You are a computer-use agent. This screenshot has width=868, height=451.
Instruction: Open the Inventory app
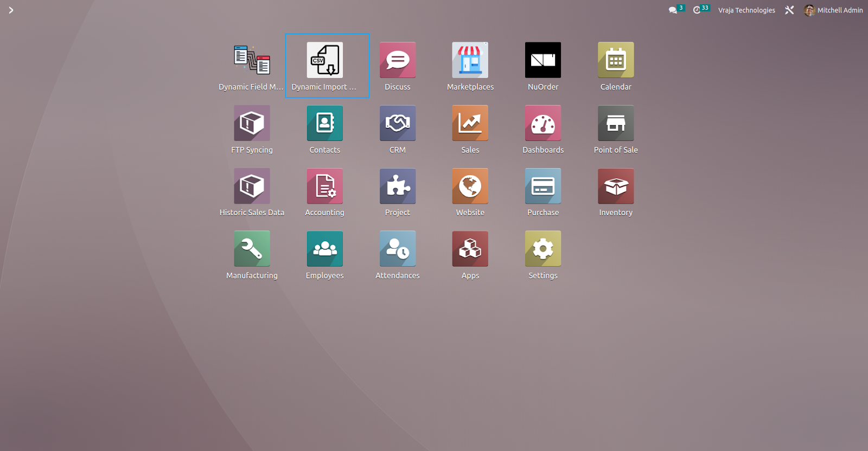point(616,186)
